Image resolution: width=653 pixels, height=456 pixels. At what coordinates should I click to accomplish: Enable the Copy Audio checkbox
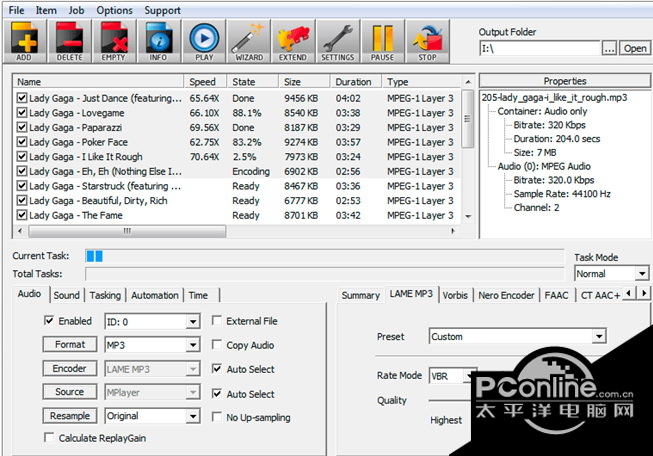(x=217, y=344)
